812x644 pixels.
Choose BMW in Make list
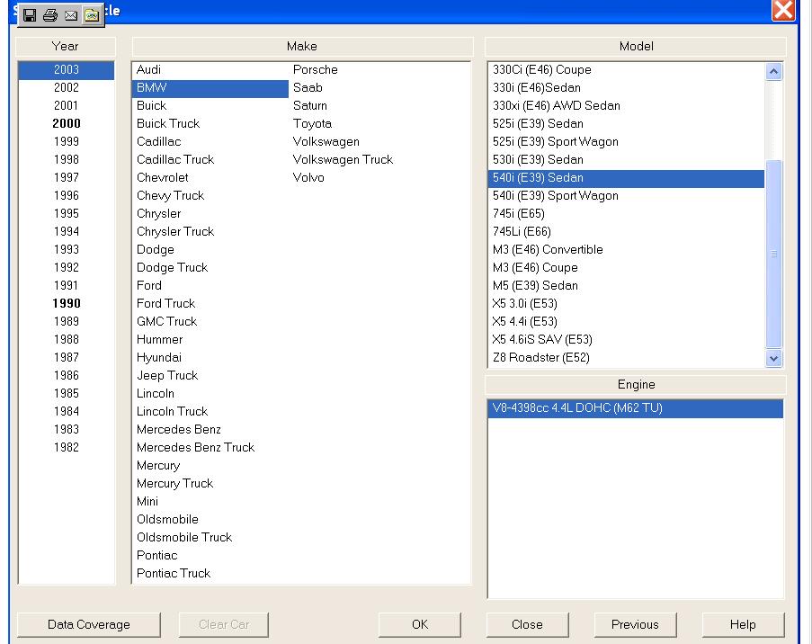210,87
